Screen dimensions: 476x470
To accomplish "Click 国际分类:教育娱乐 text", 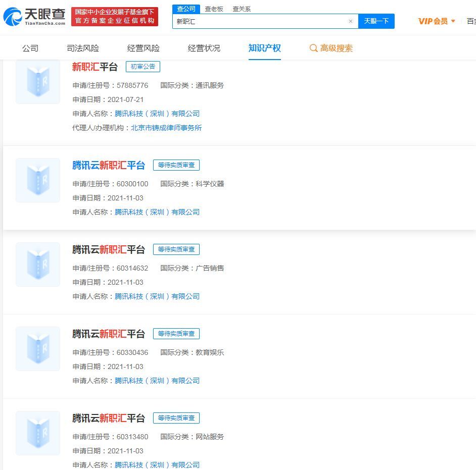I will 192,352.
